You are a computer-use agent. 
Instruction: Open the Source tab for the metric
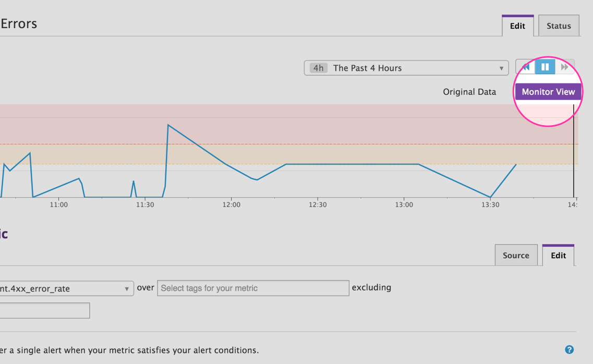(516, 255)
